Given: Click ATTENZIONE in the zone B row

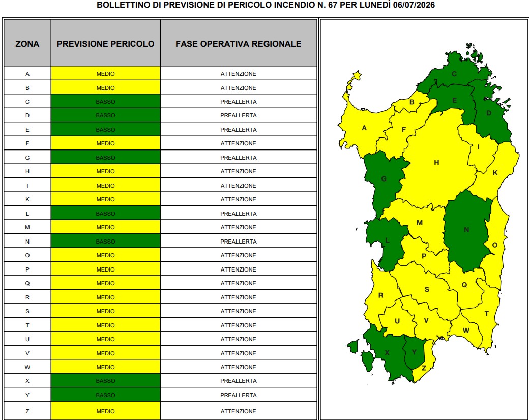Looking at the screenshot, I should [x=239, y=87].
